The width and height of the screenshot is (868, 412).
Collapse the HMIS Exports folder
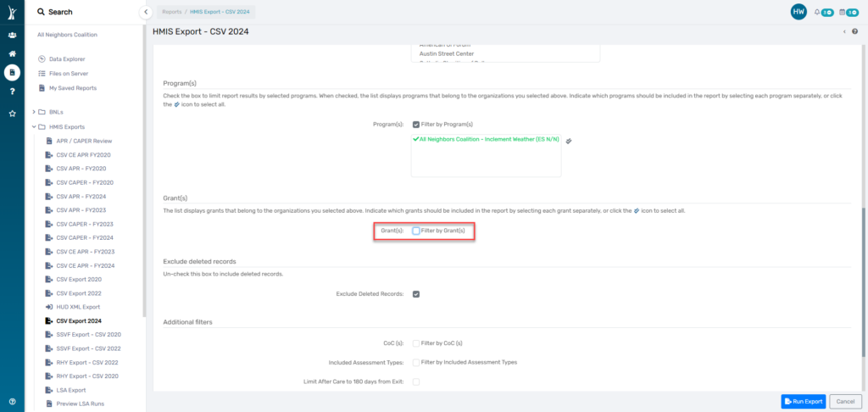pyautogui.click(x=34, y=127)
